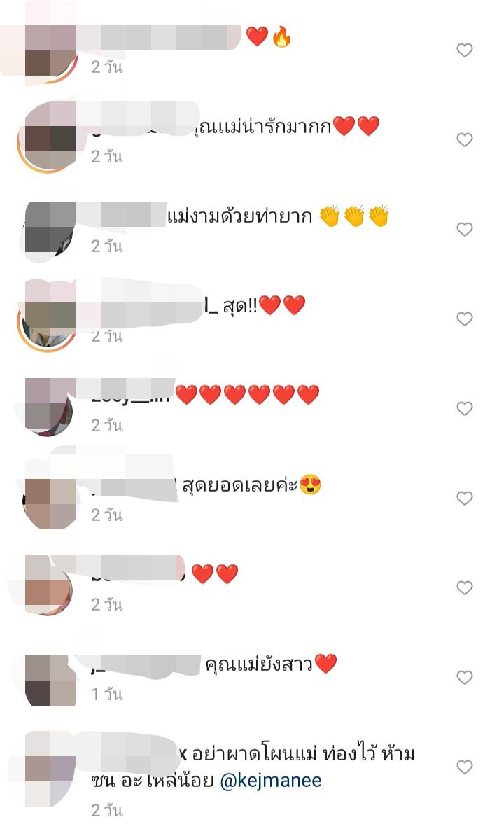Heart the six red hearts comment
This screenshot has width=504, height=829.
point(464,409)
